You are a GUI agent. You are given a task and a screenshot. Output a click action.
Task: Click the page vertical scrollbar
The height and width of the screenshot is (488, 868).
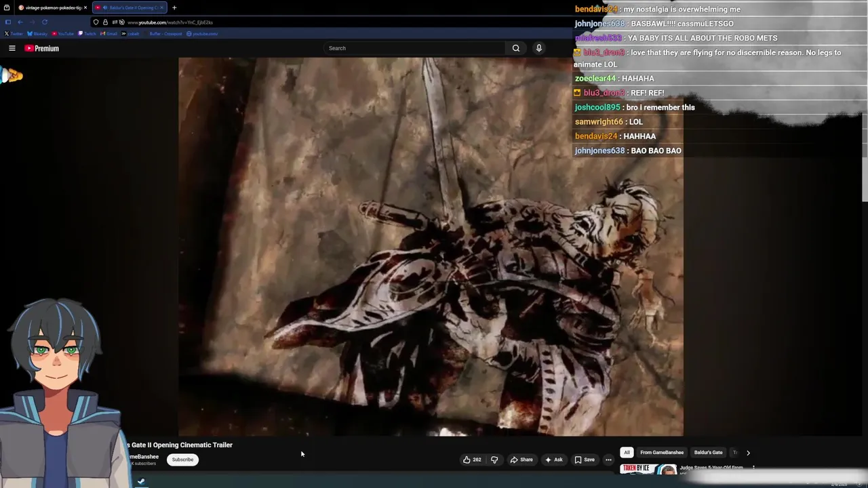click(865, 156)
